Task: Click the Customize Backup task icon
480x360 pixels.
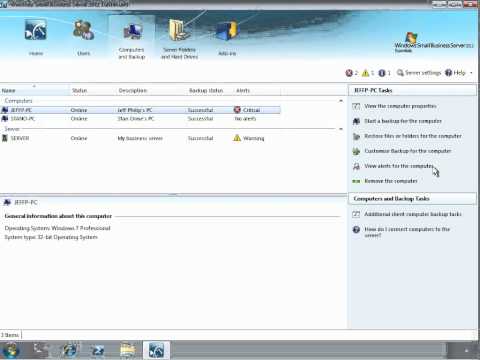Action: [x=356, y=151]
